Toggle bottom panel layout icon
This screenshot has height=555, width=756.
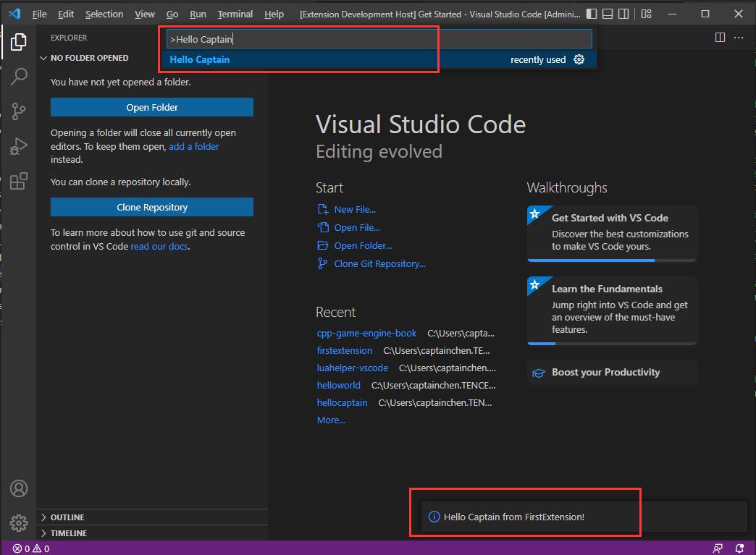[608, 14]
